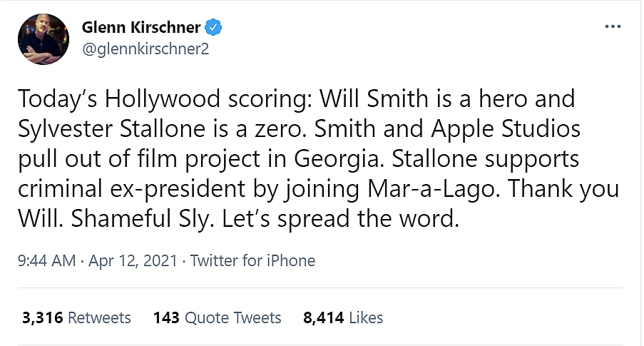This screenshot has height=346, width=644.
Task: Open the @glennkirschner2 handle link
Action: 145,49
